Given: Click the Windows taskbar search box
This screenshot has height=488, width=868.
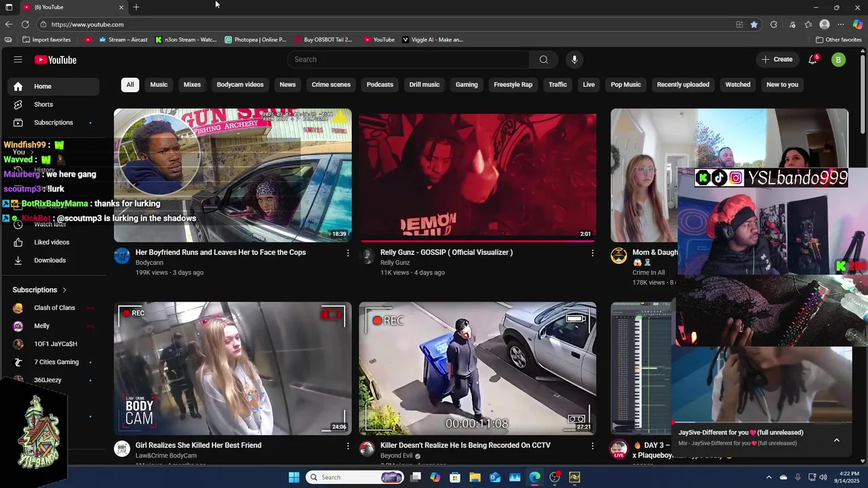Looking at the screenshot, I should pos(355,477).
